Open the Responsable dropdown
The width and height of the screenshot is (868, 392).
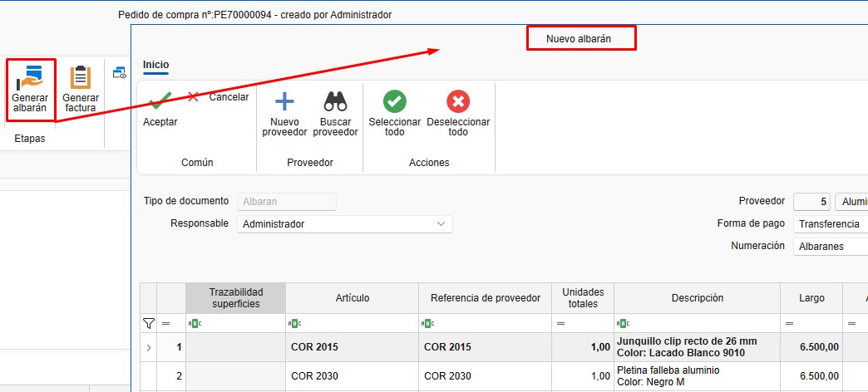[345, 224]
